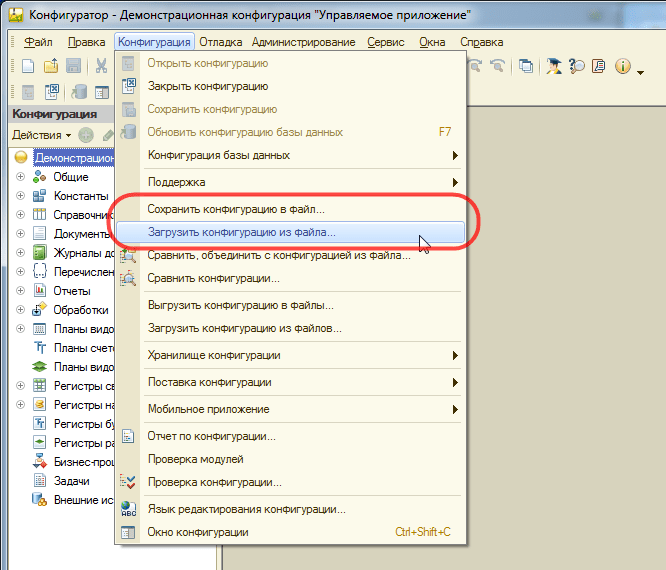Viewport: 666px width, 570px height.
Task: Click the Help contents document icon
Action: [598, 66]
